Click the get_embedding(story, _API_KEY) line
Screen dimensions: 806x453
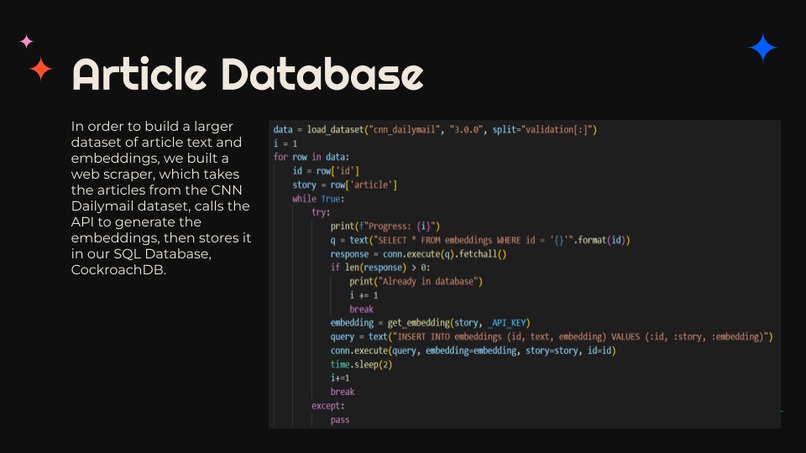[430, 323]
